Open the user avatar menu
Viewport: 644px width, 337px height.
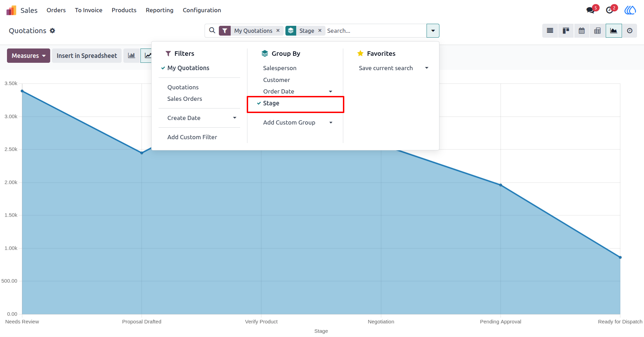pyautogui.click(x=630, y=10)
